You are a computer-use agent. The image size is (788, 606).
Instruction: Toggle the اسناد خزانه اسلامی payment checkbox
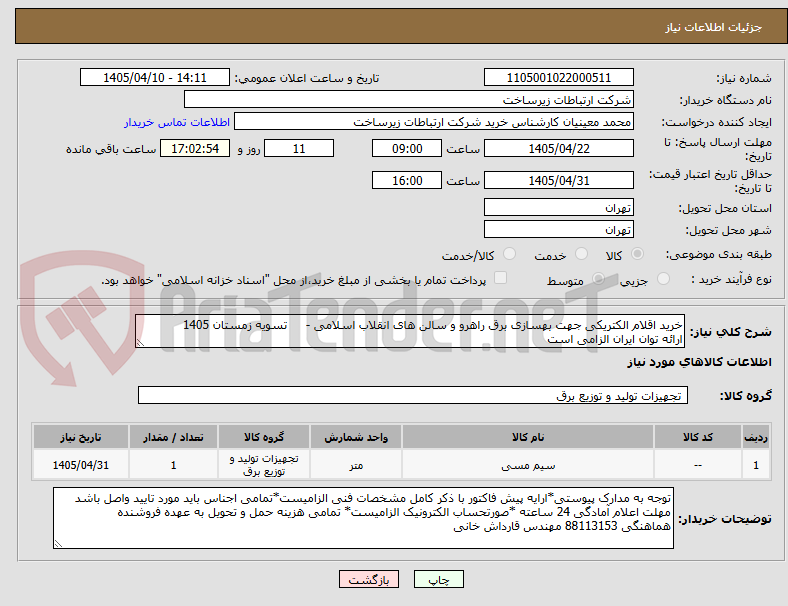pyautogui.click(x=501, y=278)
